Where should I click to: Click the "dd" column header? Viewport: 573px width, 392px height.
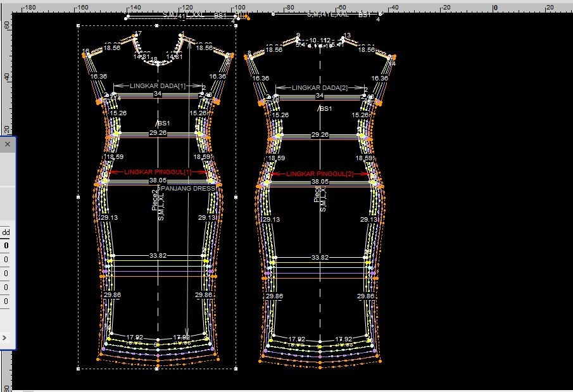coord(6,232)
